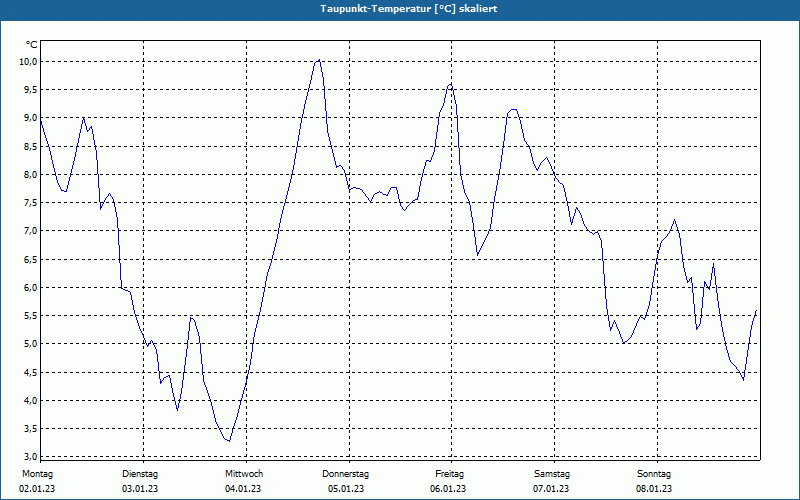800x500 pixels.
Task: Click the 05.01.23 date label
Action: (x=346, y=489)
